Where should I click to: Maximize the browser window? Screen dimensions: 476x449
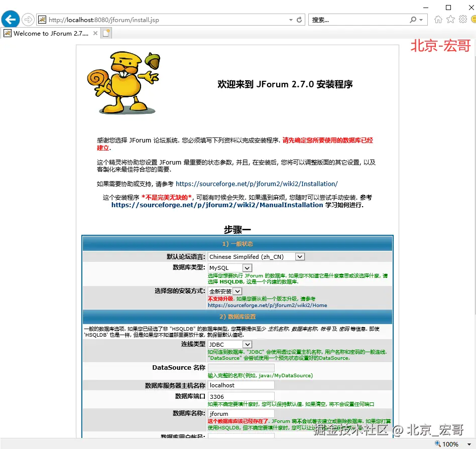click(448, 8)
